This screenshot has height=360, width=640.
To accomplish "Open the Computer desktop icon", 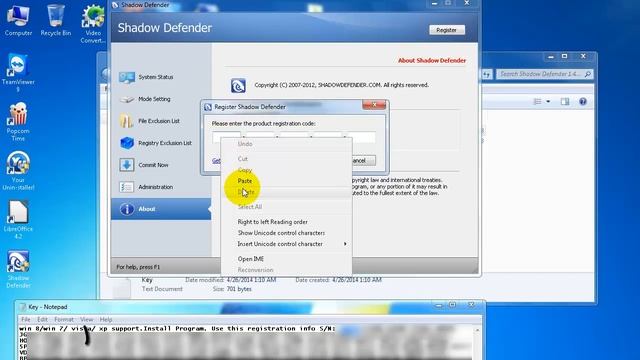I will pos(18,20).
